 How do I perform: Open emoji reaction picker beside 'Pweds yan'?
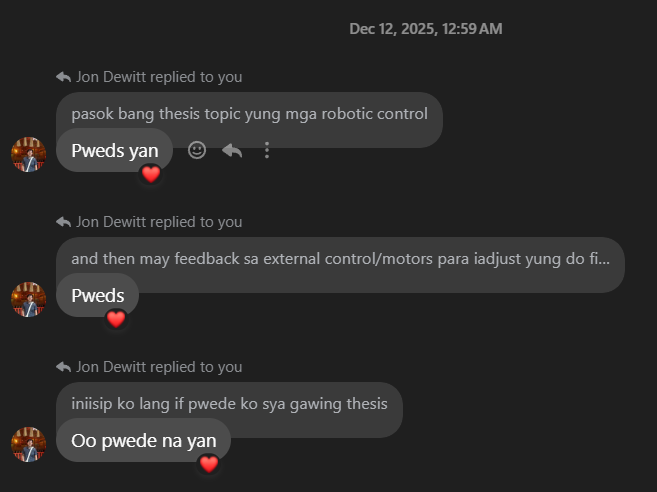pos(197,150)
